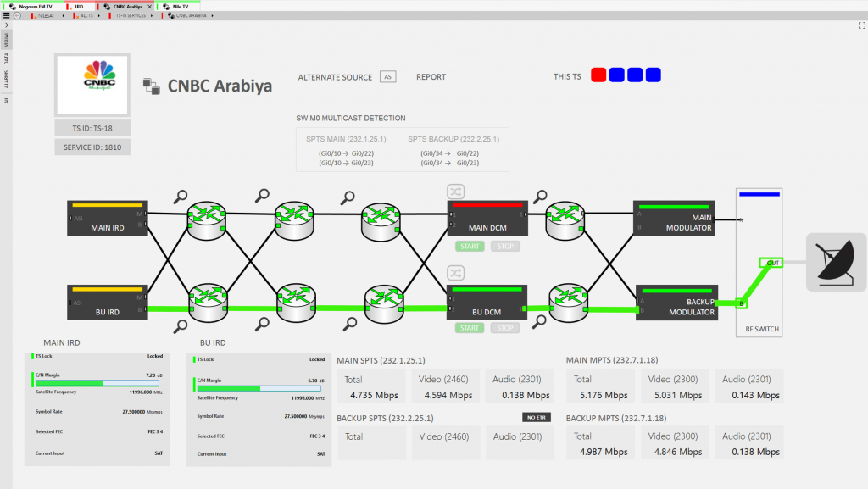The height and width of the screenshot is (489, 868).
Task: Click the satellite dish icon
Action: pyautogui.click(x=837, y=262)
